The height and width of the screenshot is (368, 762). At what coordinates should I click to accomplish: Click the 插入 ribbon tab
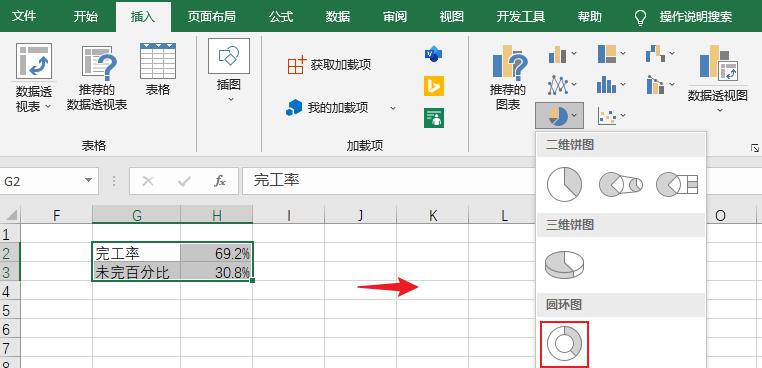(x=143, y=17)
